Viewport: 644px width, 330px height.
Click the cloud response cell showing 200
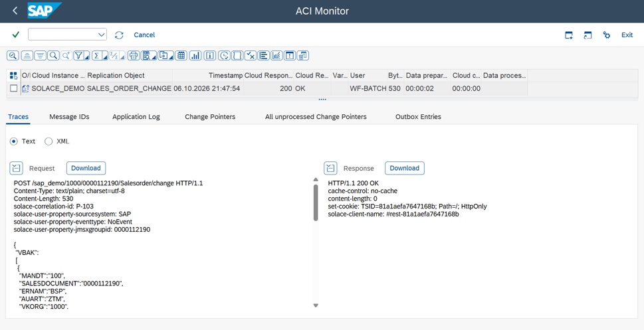click(268, 88)
